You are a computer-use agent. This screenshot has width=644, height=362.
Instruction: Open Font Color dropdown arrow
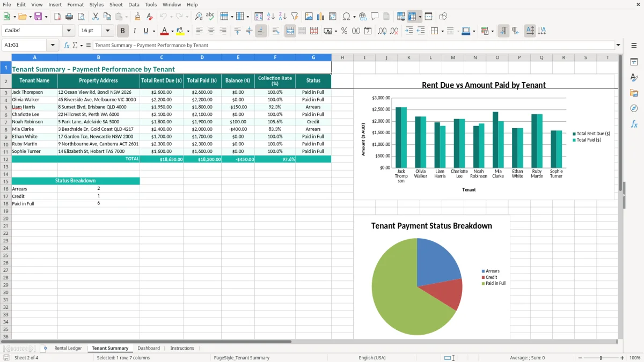(x=172, y=31)
